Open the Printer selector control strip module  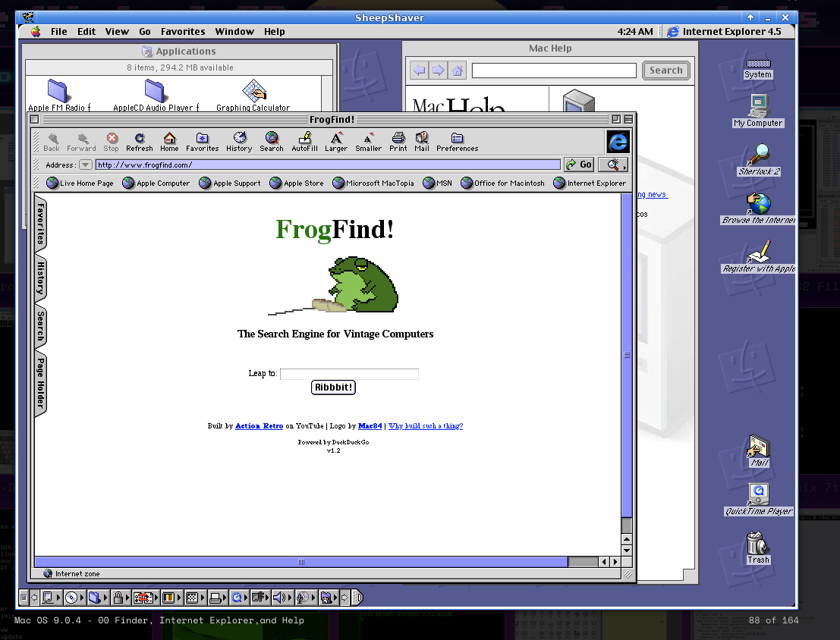point(218,597)
